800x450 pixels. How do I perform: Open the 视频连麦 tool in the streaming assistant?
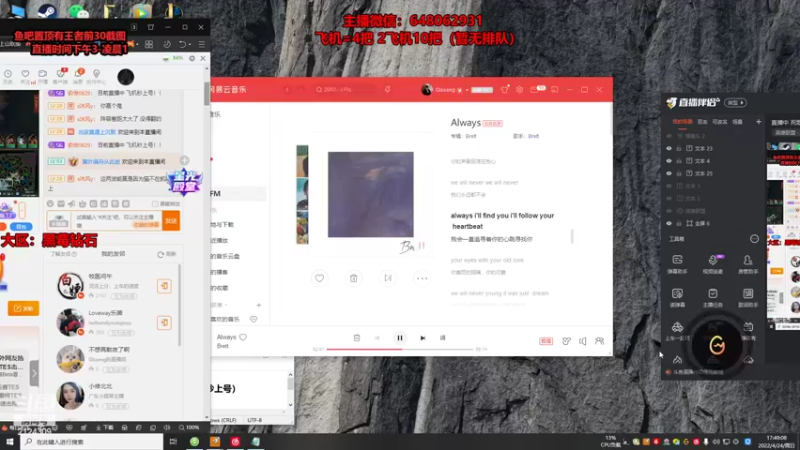(713, 264)
